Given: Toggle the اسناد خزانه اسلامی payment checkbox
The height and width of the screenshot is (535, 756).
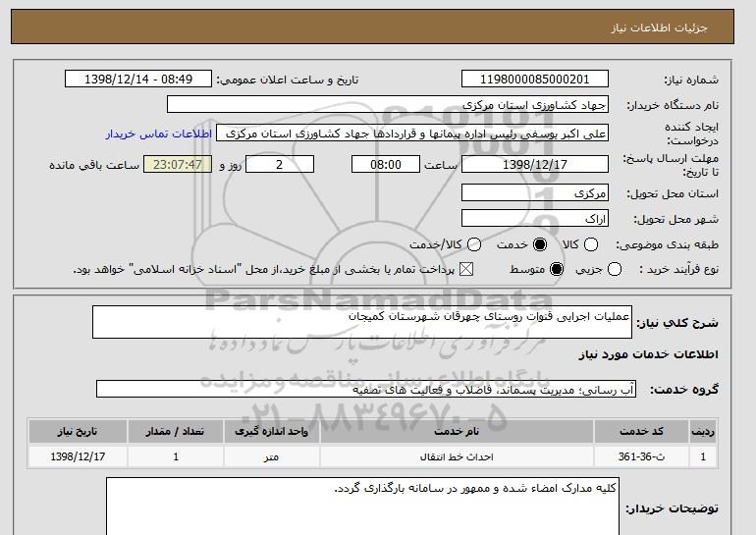Looking at the screenshot, I should [466, 269].
